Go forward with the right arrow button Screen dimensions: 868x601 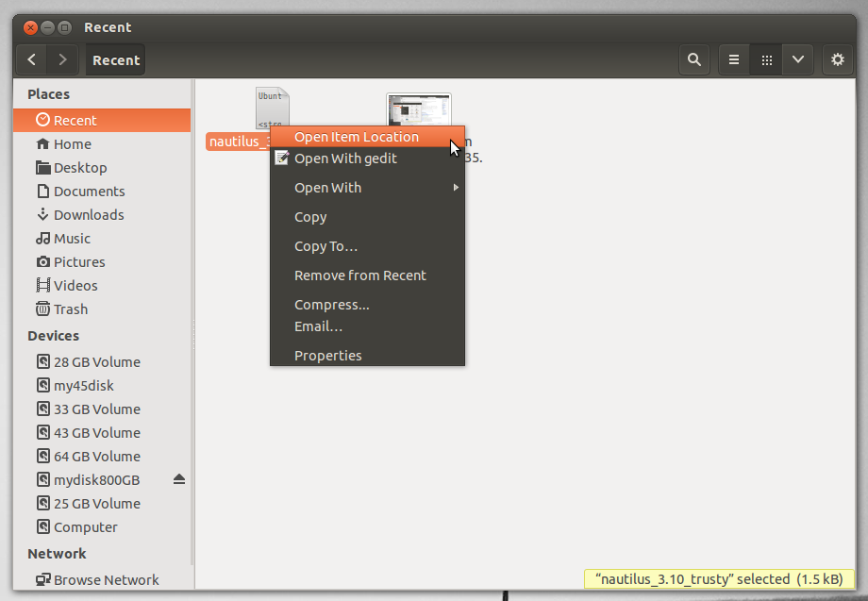pos(62,59)
